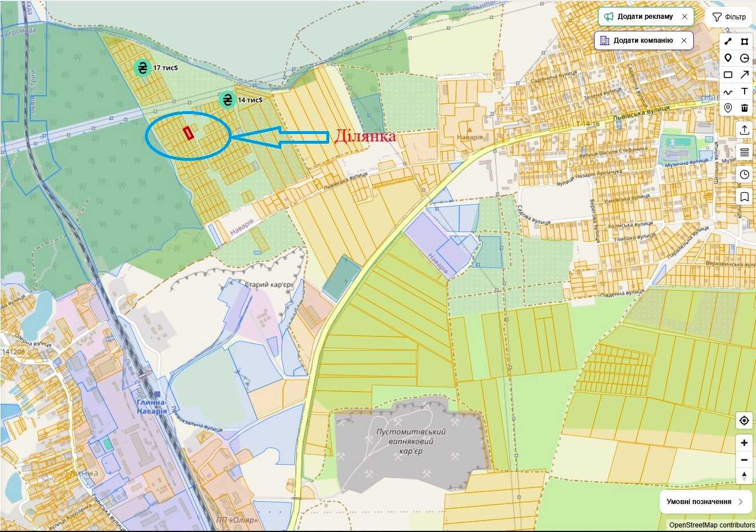Viewport: 756px width, 532px height.
Task: Expand the Умовні позначення legend
Action: 705,502
